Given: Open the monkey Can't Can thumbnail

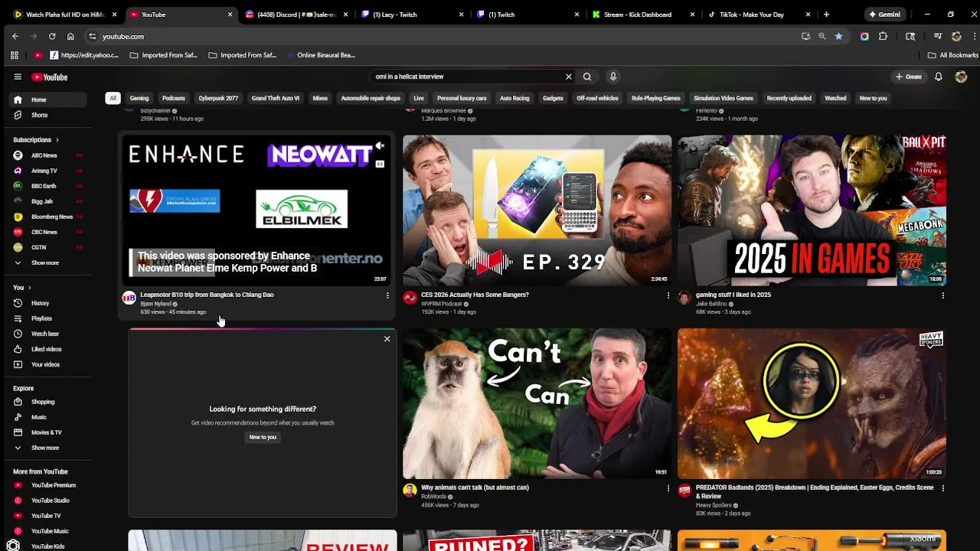Looking at the screenshot, I should (537, 403).
